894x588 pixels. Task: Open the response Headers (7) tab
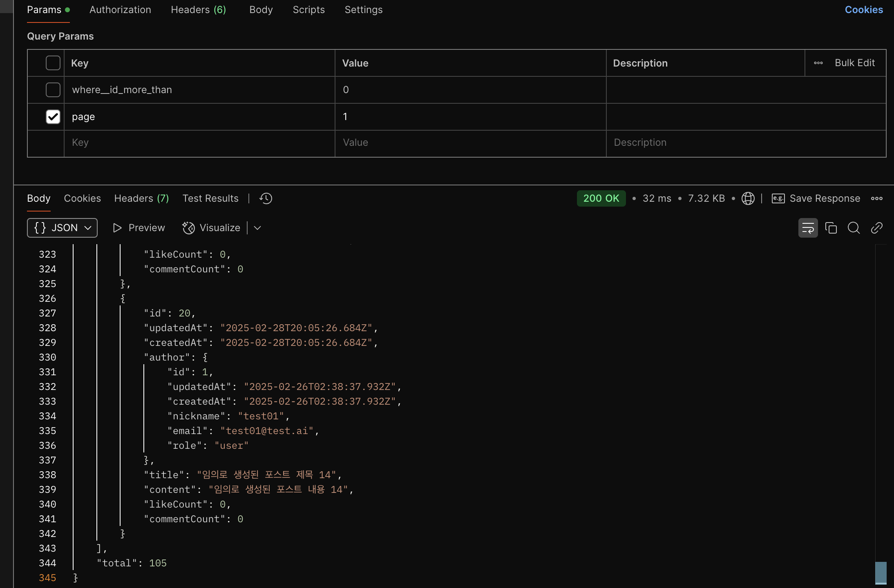coord(141,198)
